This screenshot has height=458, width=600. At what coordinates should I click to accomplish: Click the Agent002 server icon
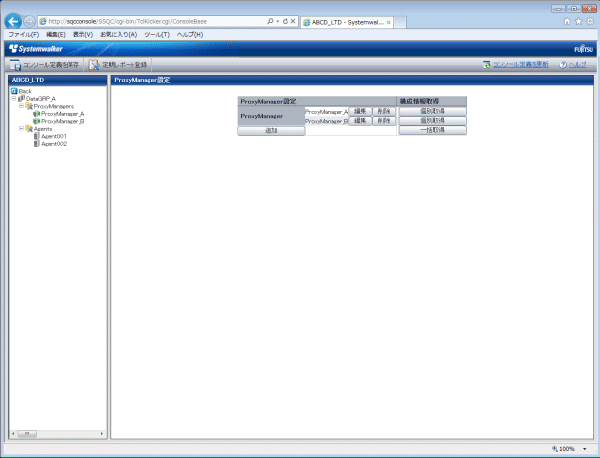click(x=37, y=144)
